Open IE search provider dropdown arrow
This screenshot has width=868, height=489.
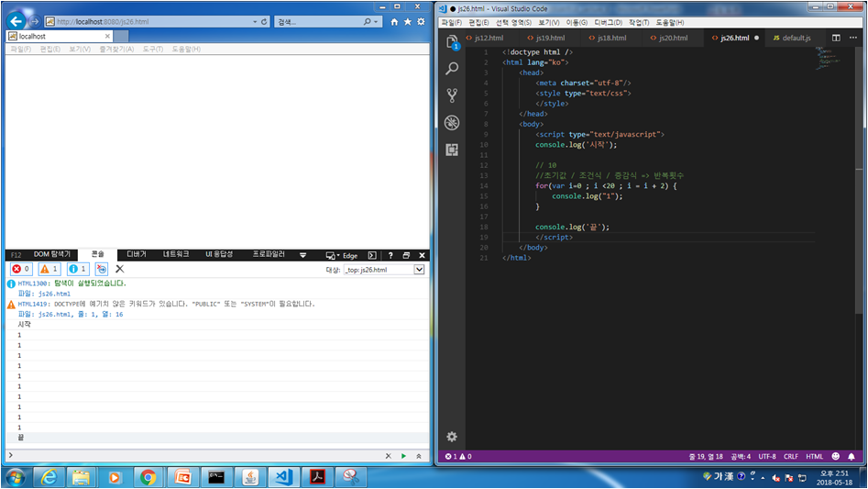[376, 22]
